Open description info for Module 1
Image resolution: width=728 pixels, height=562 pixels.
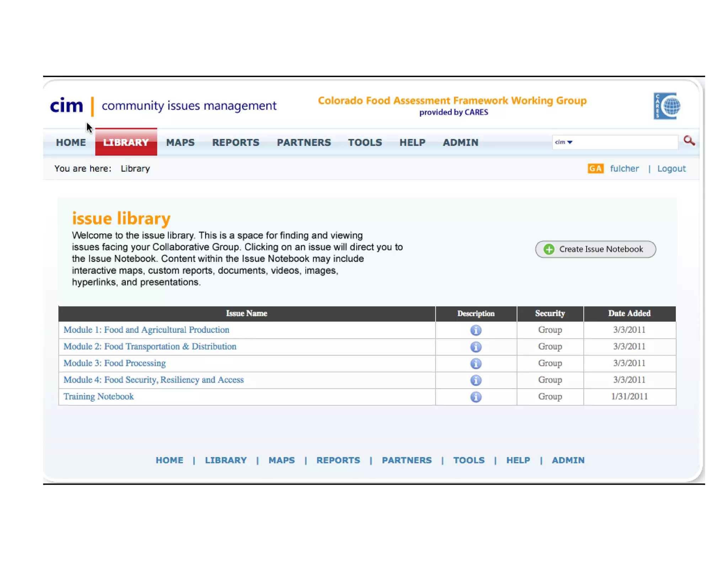click(476, 330)
